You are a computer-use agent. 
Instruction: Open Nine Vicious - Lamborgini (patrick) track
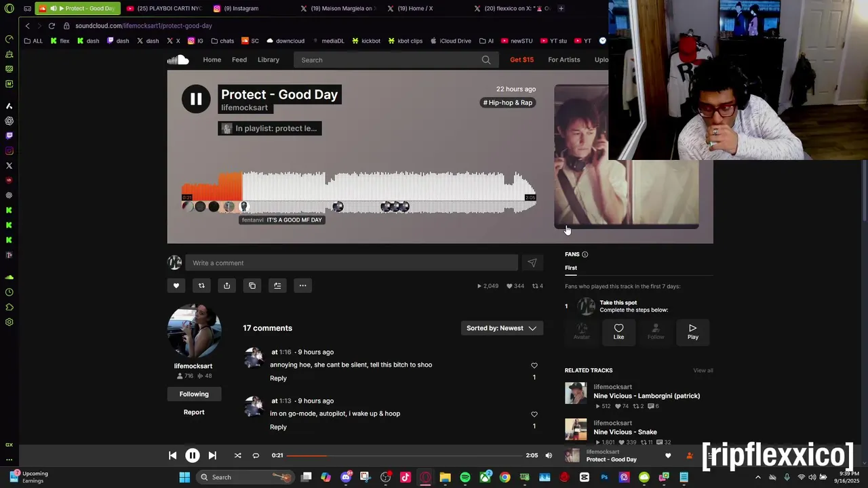pos(647,396)
